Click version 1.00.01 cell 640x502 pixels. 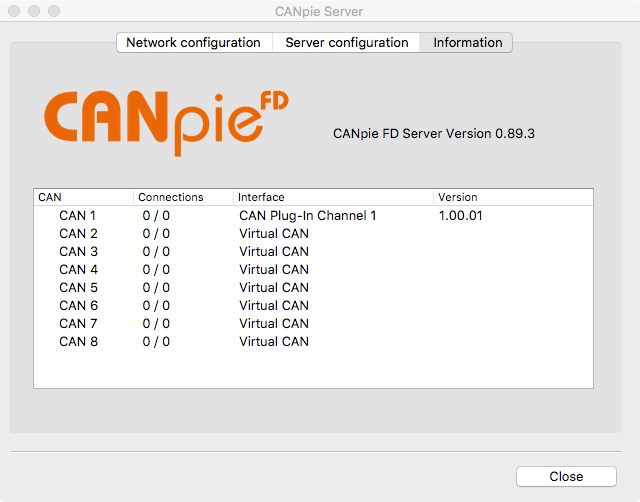(460, 215)
